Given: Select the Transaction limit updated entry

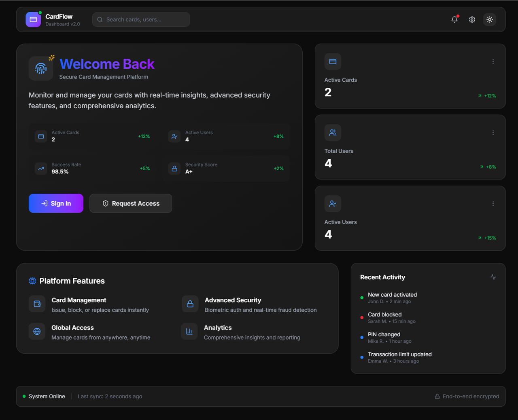Looking at the screenshot, I should (x=428, y=357).
